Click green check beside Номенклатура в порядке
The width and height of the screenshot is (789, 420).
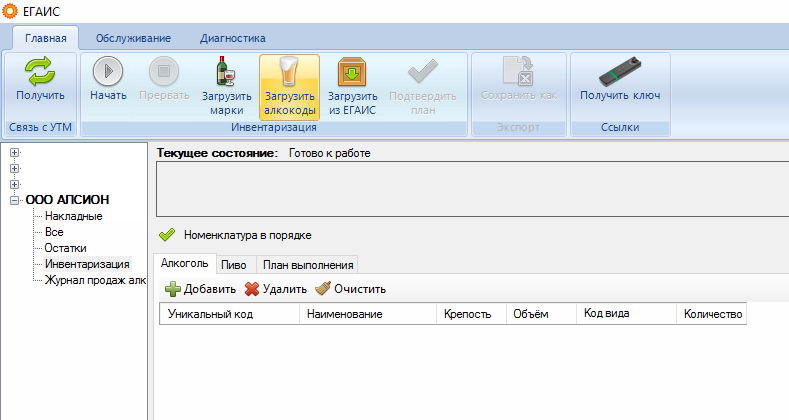click(167, 235)
